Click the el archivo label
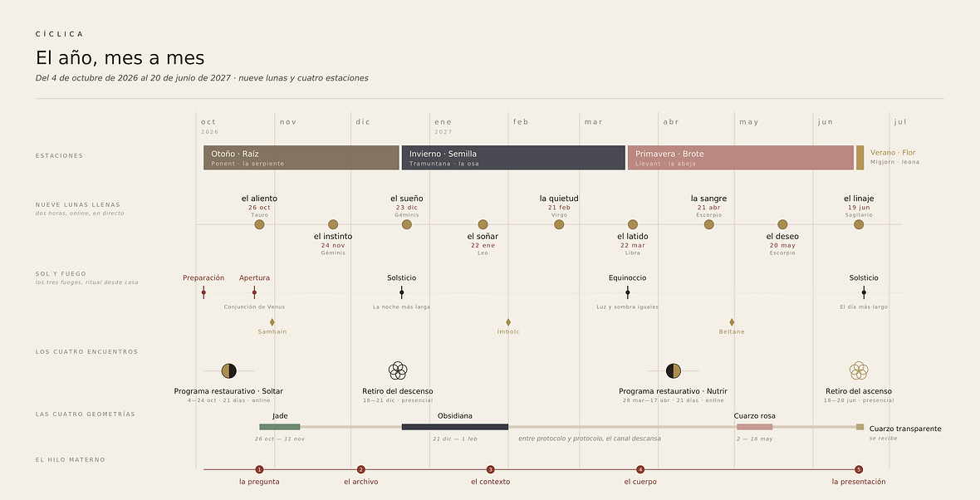Viewport: 980px width, 500px height. (x=360, y=482)
